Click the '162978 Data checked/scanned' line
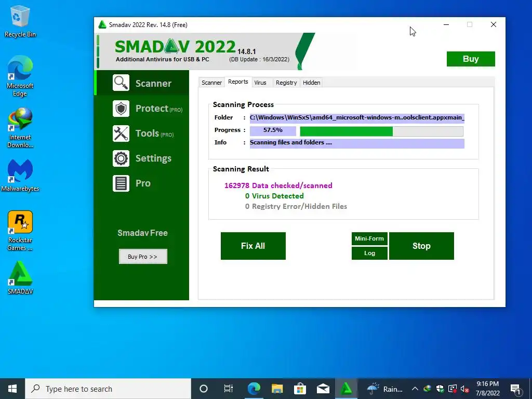532x399 pixels. point(278,185)
